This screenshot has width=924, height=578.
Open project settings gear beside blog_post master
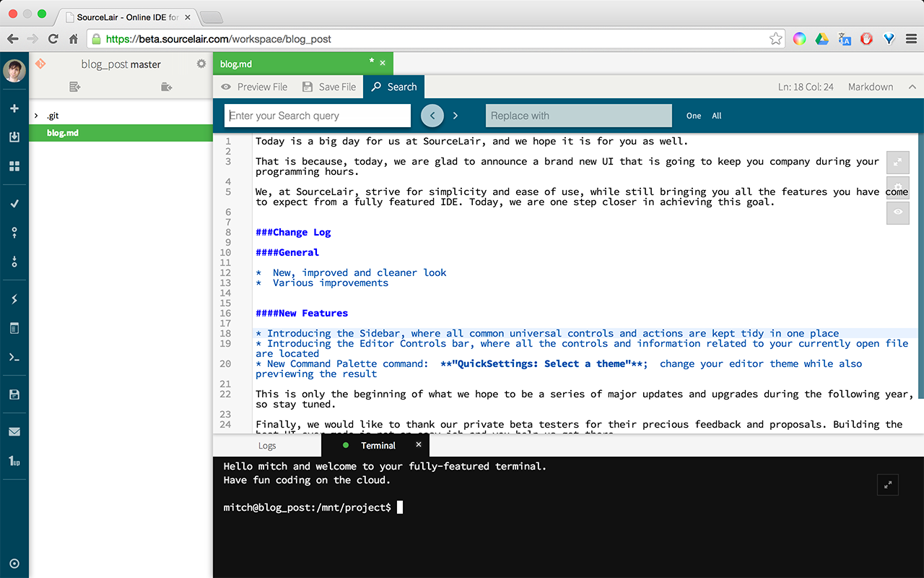pyautogui.click(x=201, y=64)
